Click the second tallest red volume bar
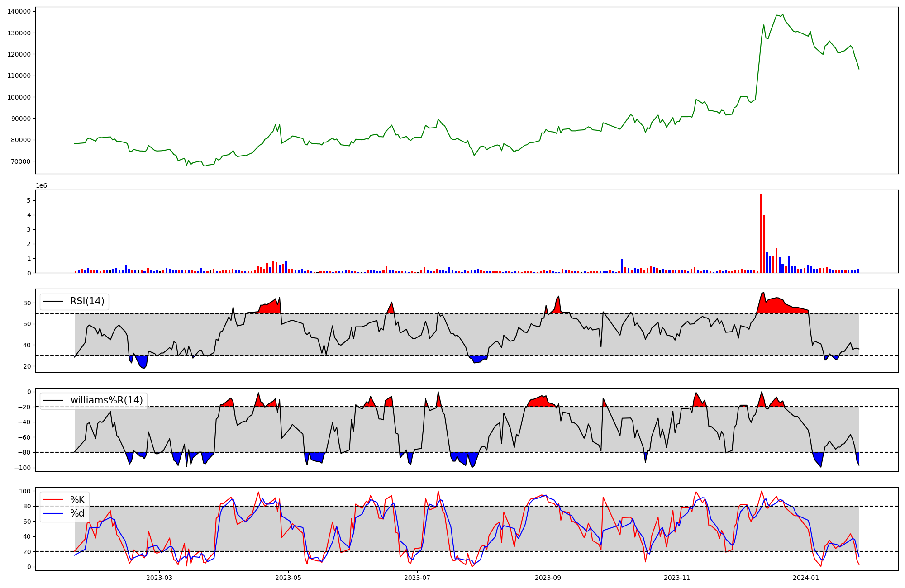905x588 pixels. click(x=764, y=244)
